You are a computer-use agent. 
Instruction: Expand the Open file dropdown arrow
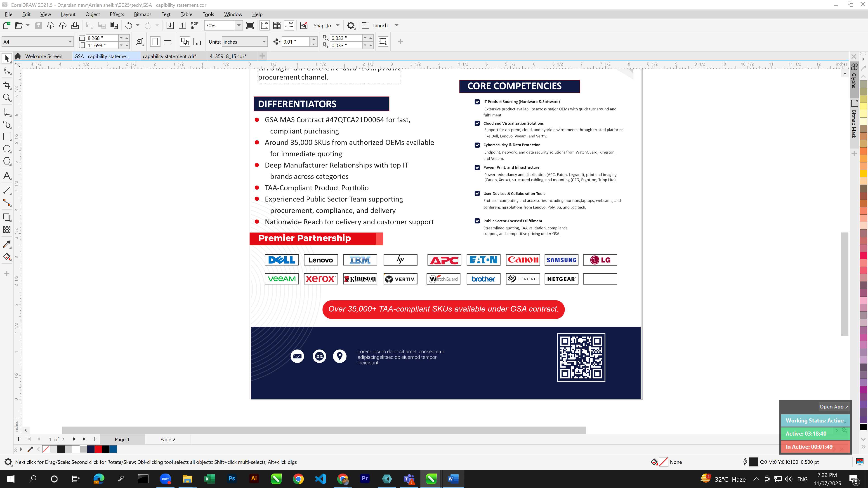click(x=28, y=25)
